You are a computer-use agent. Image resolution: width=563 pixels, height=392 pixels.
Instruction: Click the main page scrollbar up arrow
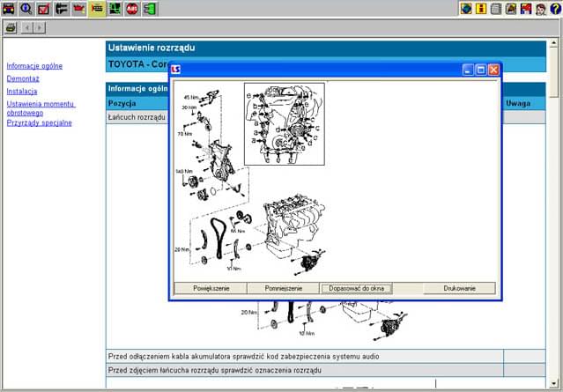click(554, 44)
